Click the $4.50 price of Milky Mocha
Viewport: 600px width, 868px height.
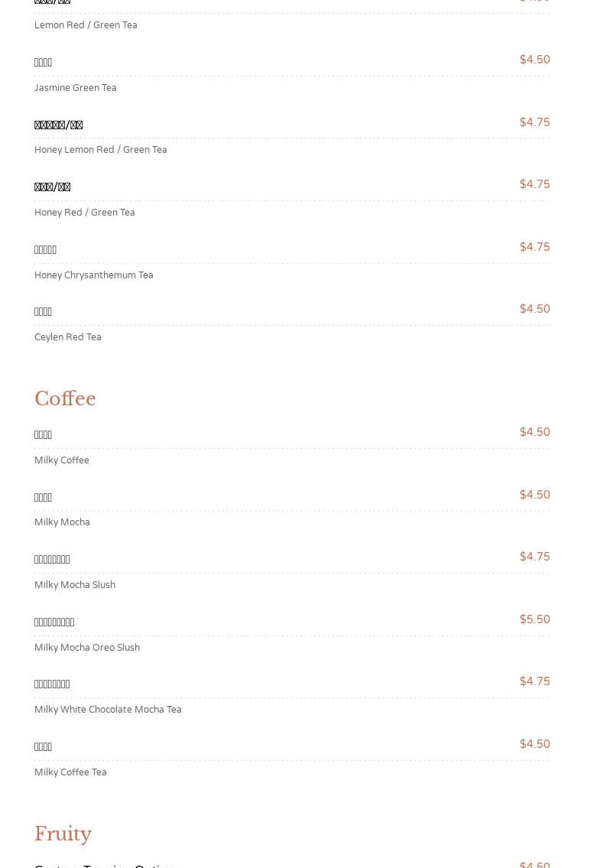535,494
